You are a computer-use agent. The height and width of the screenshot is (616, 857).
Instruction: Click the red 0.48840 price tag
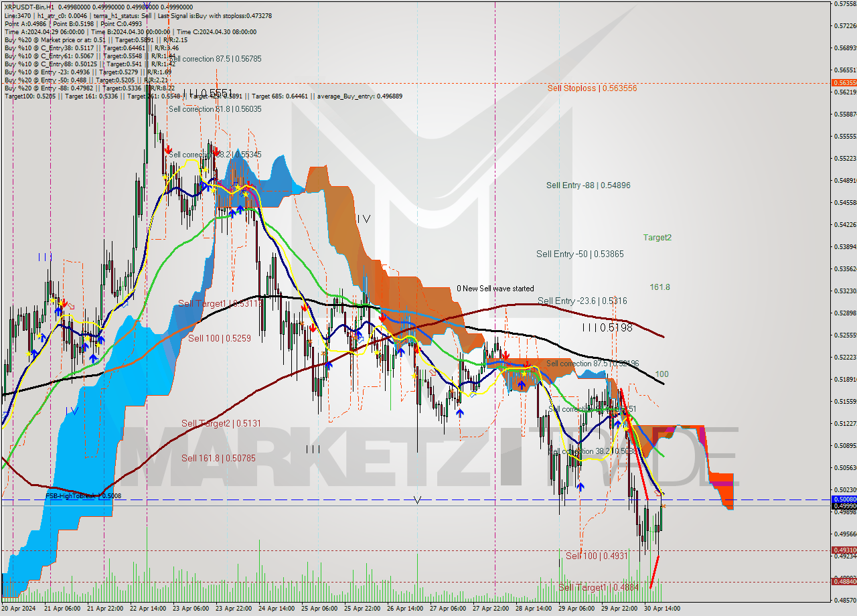point(844,581)
